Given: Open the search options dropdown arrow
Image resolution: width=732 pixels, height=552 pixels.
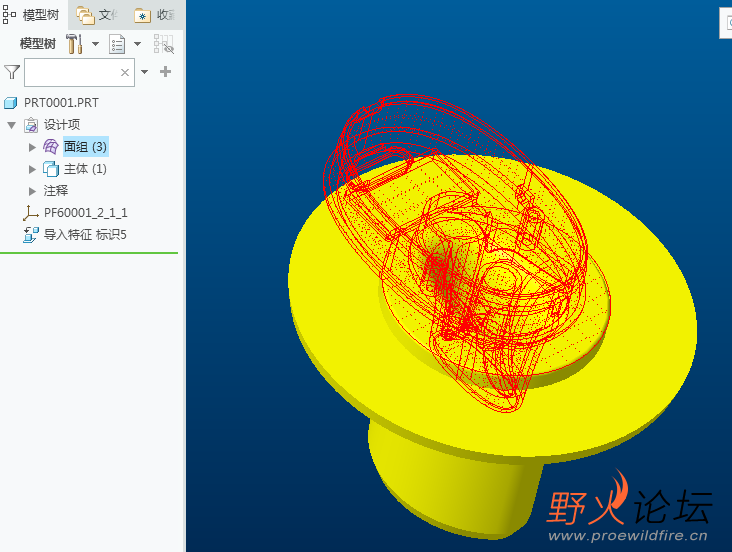Looking at the screenshot, I should 145,72.
